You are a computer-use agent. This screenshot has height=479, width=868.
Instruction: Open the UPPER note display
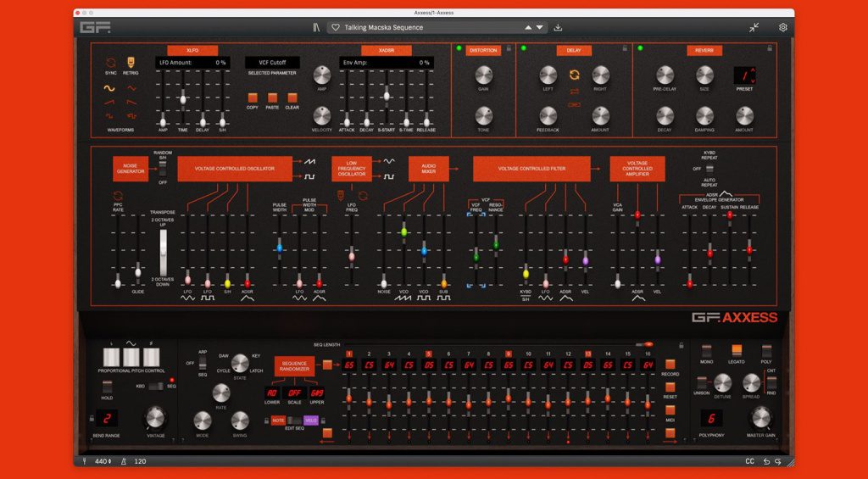coord(317,393)
